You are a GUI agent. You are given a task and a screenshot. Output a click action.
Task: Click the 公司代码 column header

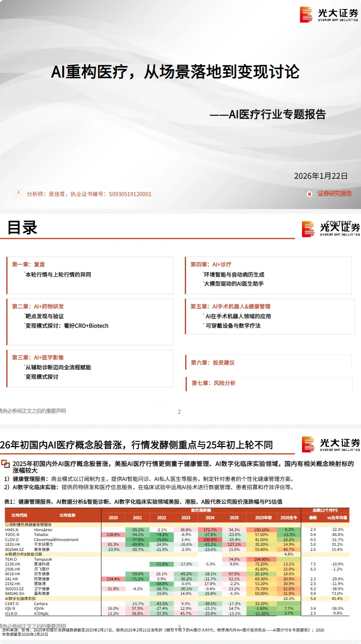(19, 515)
